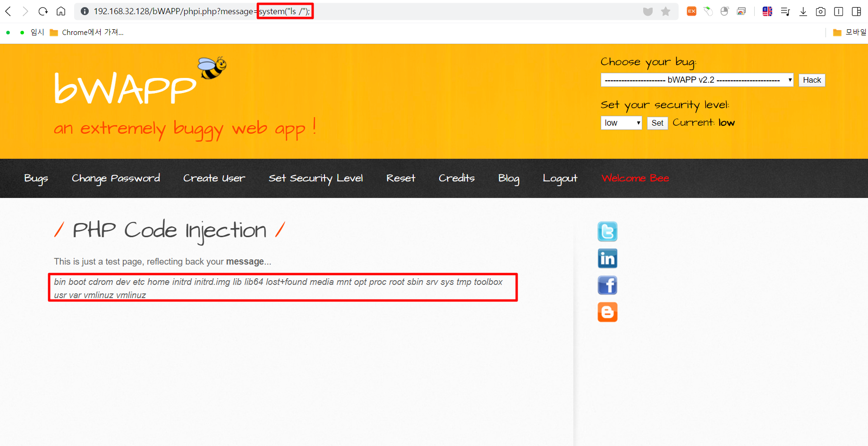Screen dimensions: 868x446
Task: Open the Chrome imported bookmarks folder
Action: 87,32
